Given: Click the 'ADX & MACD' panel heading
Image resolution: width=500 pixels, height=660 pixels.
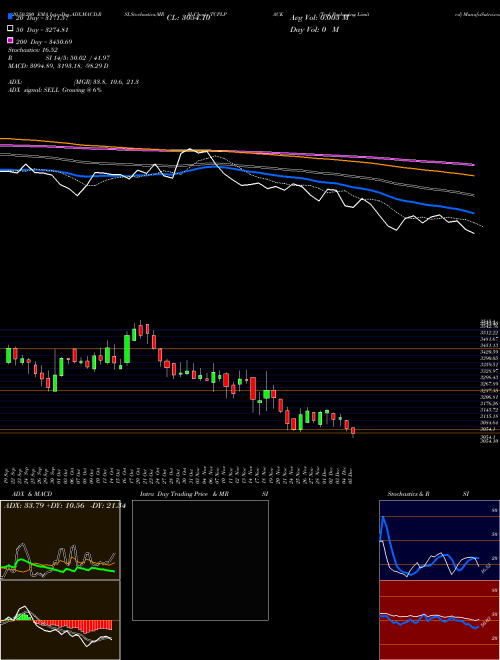Looking at the screenshot, I should click(x=32, y=494).
